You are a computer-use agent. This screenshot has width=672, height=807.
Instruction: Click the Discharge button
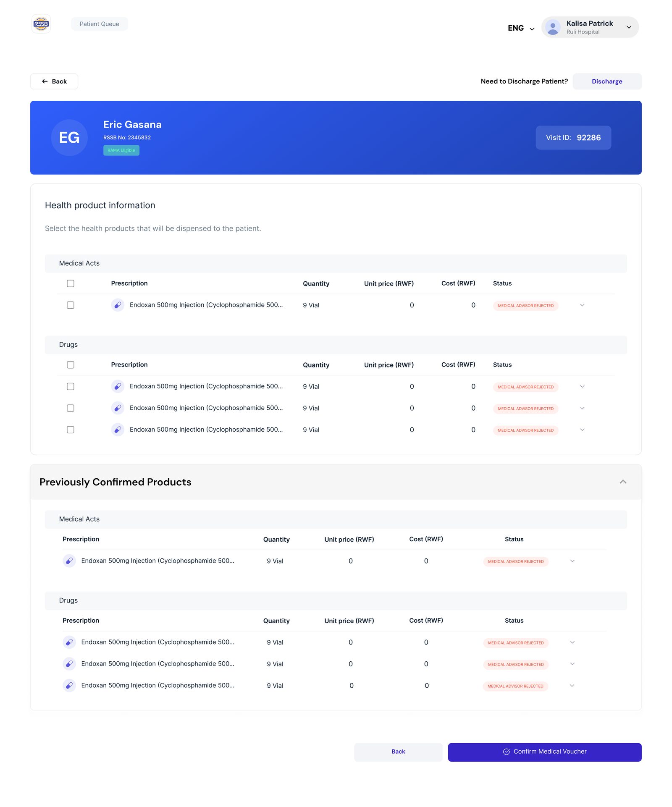click(607, 81)
